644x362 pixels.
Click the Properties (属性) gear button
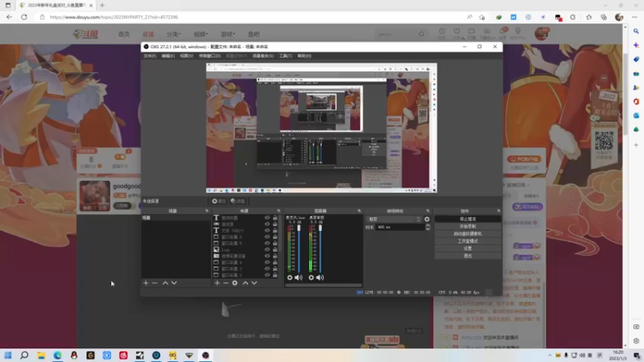(218, 201)
